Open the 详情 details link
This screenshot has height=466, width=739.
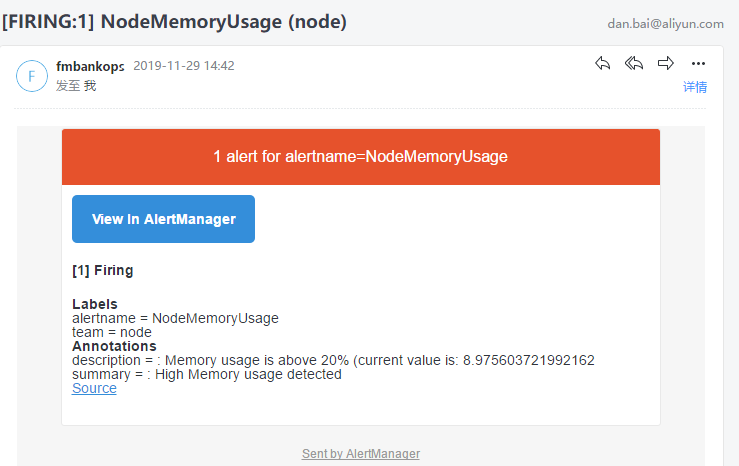[x=695, y=87]
